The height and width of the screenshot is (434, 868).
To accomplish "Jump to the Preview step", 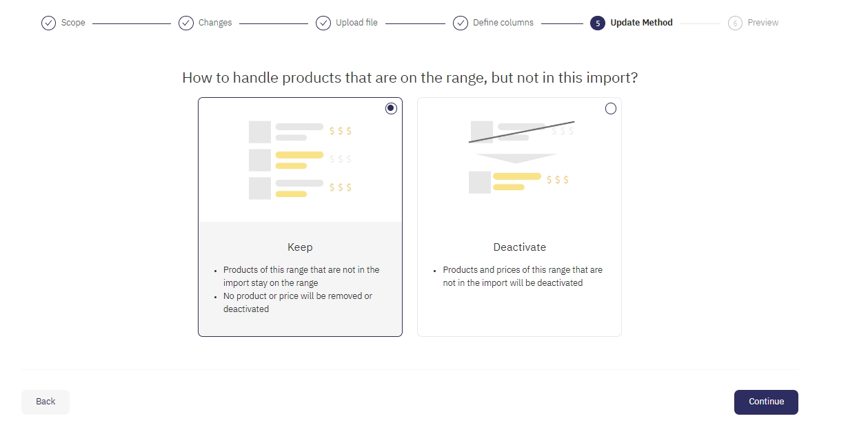I will 763,23.
